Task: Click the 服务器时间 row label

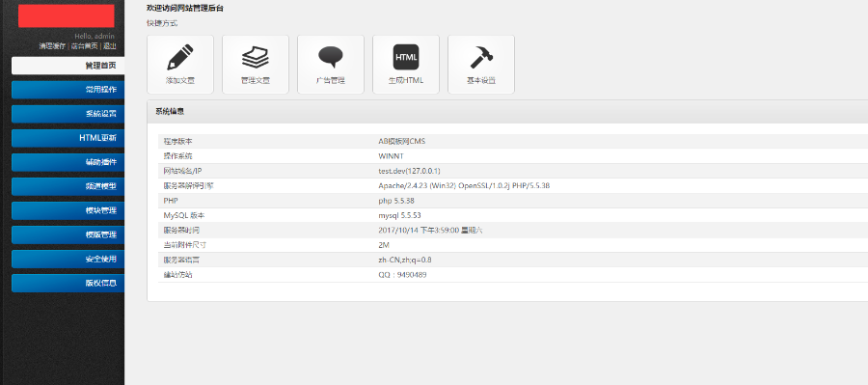Action: (181, 230)
